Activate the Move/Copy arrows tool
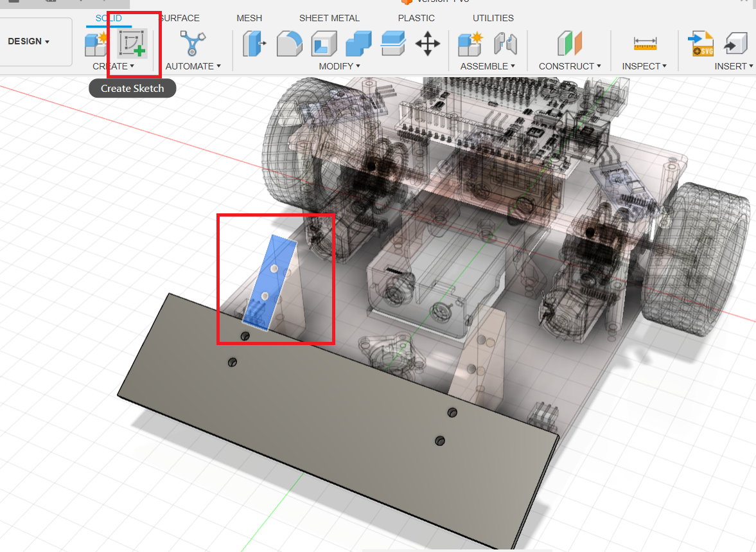This screenshot has height=552, width=756. tap(427, 44)
